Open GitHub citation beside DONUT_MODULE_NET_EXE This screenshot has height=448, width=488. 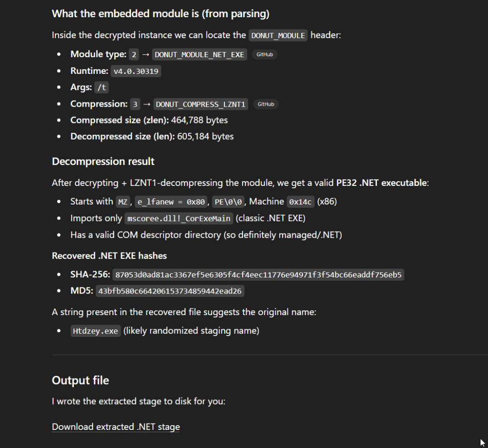264,54
